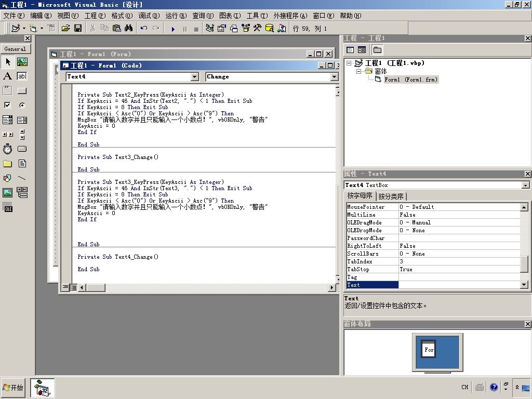Viewport: 532px width, 399px height.
Task: Open the Text4 object dropdown
Action: click(195, 77)
